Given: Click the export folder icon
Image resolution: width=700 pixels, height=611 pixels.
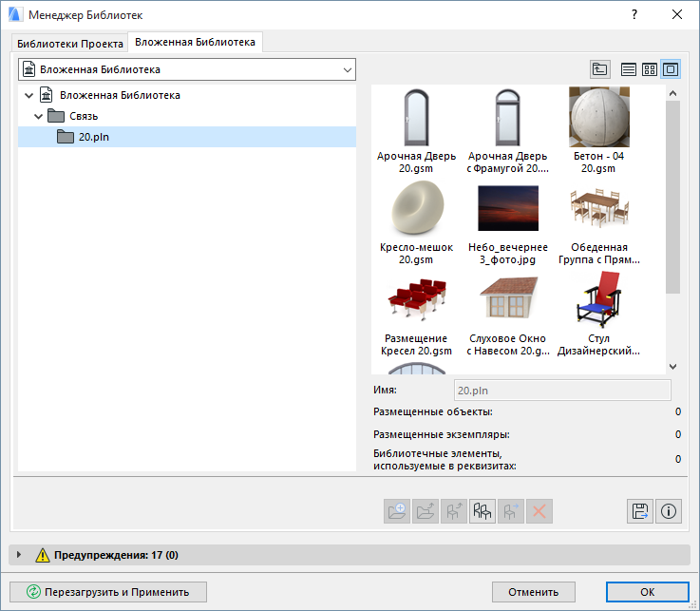Looking at the screenshot, I should click(x=425, y=511).
